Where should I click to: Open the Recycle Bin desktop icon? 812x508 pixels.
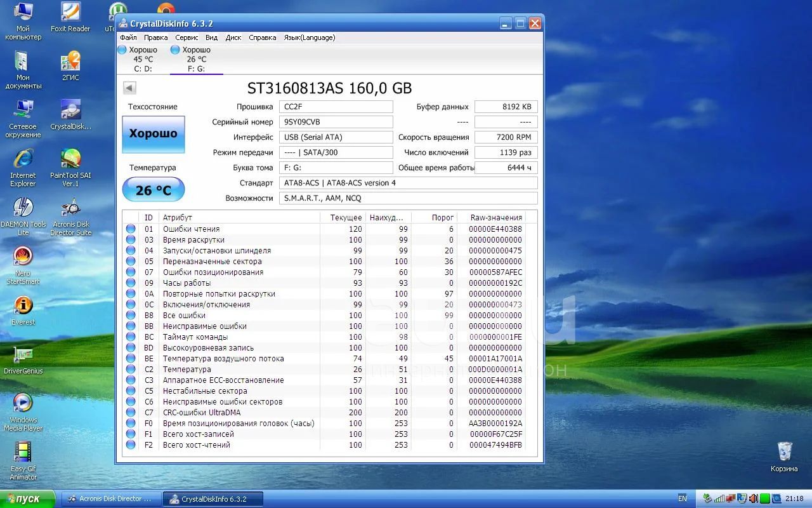coord(785,458)
